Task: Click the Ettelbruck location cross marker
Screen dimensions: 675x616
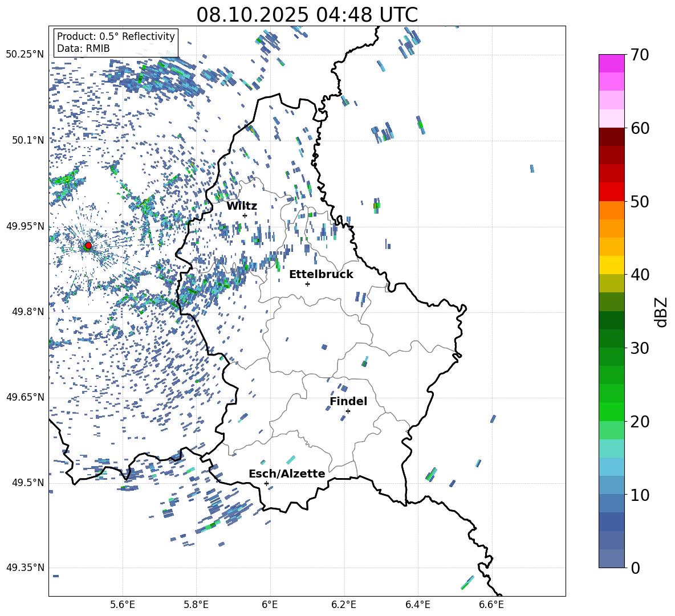Action: point(307,284)
